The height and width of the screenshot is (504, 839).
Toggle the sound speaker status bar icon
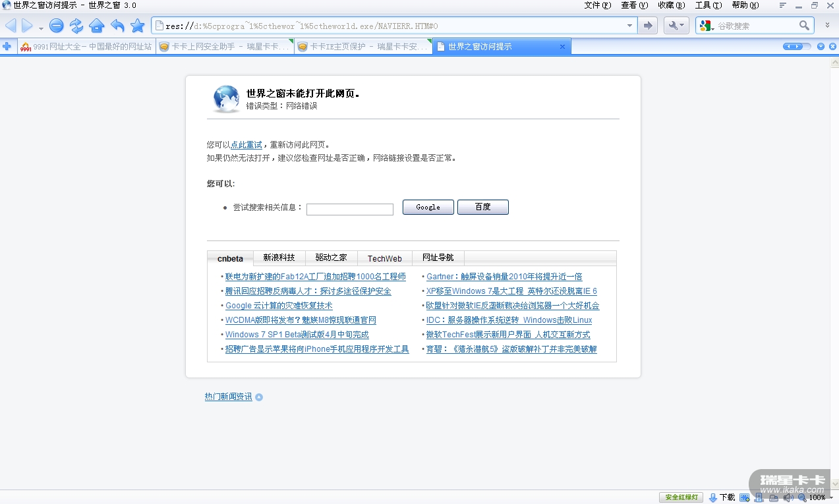[x=788, y=498]
